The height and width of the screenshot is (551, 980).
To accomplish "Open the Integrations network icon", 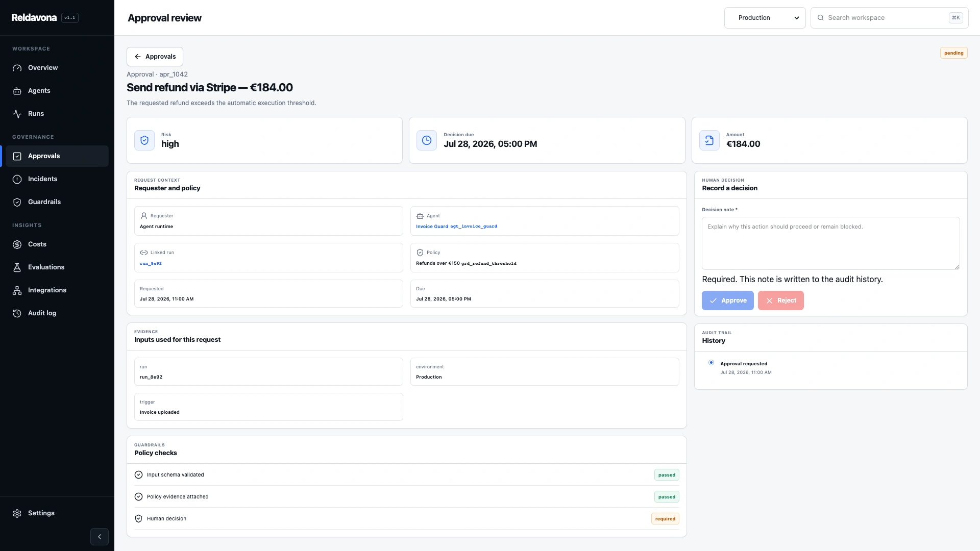I will coord(17,290).
